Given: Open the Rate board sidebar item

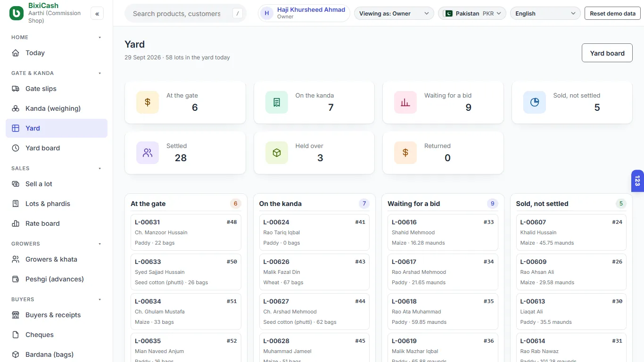Looking at the screenshot, I should click(57, 223).
